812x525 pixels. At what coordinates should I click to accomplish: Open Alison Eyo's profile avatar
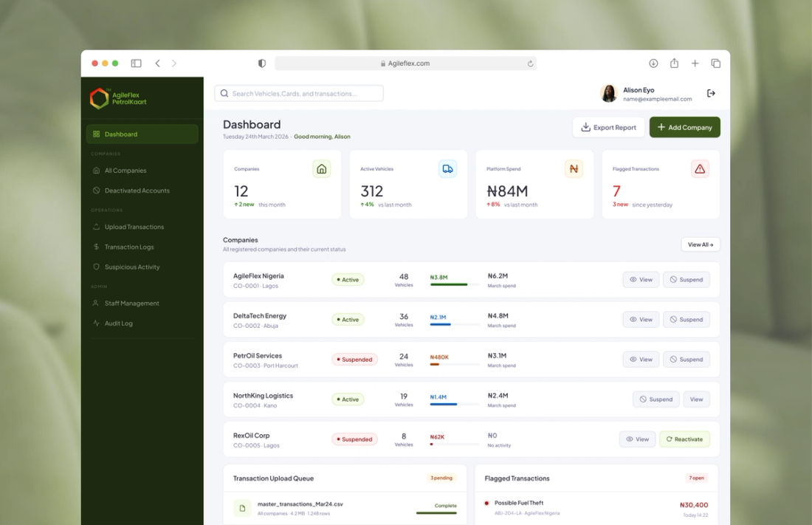(x=609, y=93)
